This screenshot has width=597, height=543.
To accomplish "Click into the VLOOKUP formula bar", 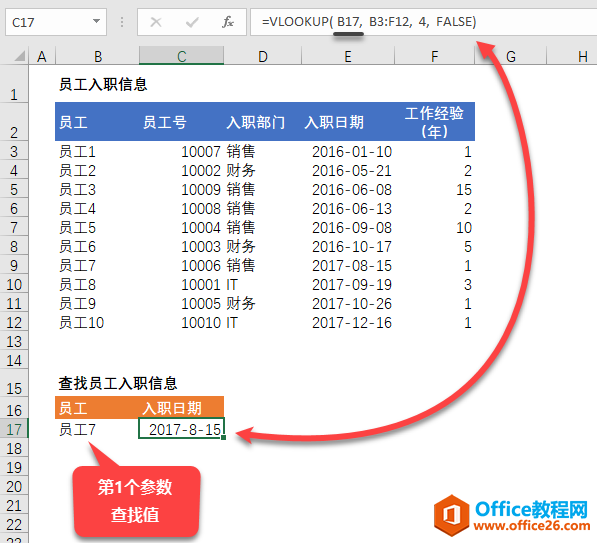I will tap(423, 22).
